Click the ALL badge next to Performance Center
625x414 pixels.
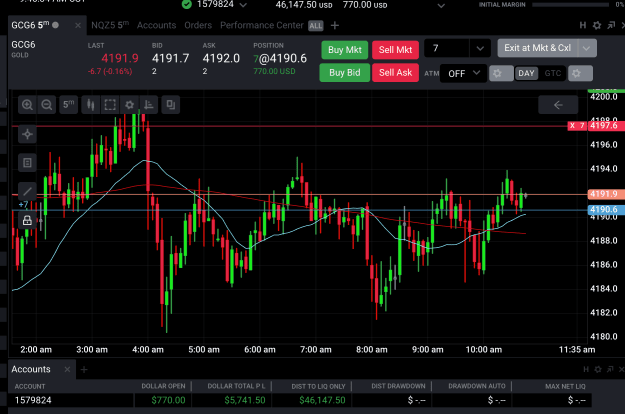tap(316, 26)
